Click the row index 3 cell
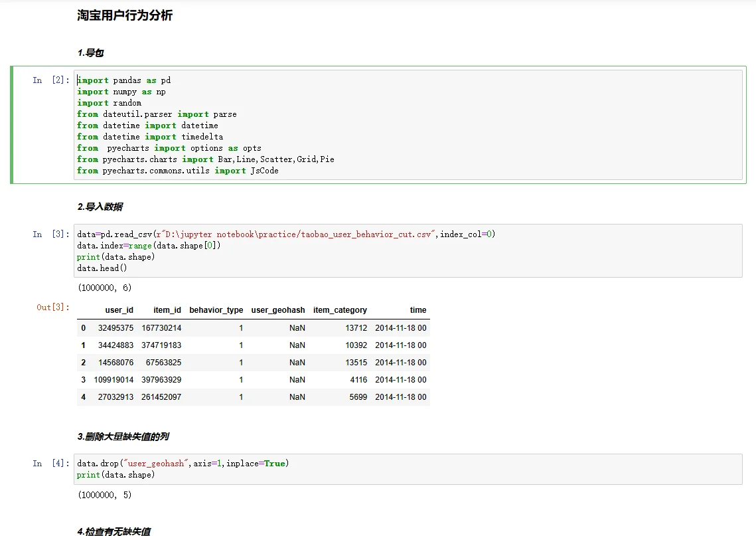 coord(84,380)
